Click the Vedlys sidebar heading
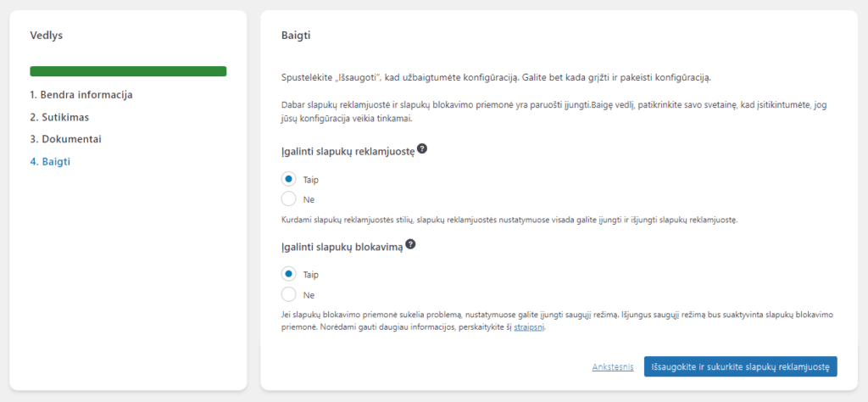Viewport: 868px width, 402px height. click(47, 36)
